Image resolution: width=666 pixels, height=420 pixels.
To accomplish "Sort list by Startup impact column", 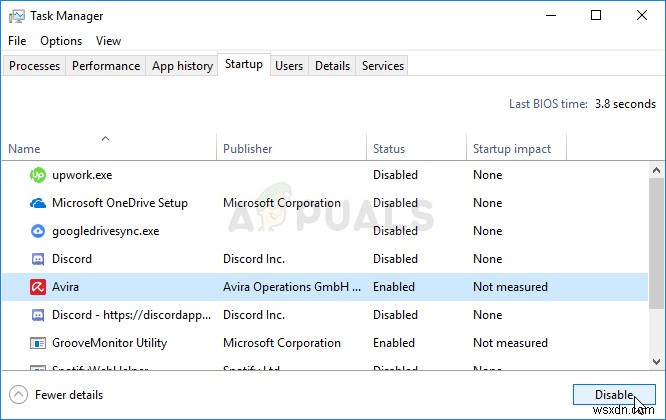I will click(x=511, y=149).
